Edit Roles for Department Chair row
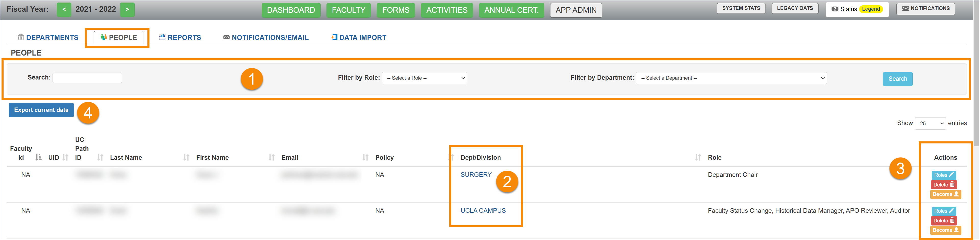This screenshot has width=980, height=240. click(944, 175)
